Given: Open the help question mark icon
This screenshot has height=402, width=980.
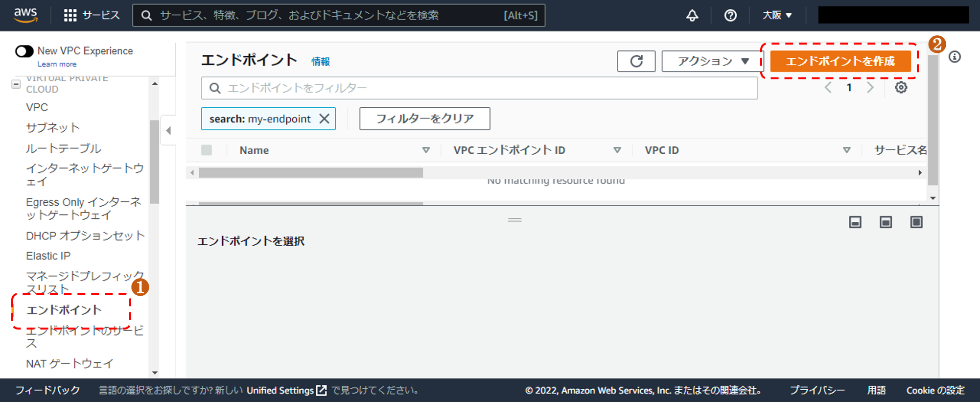Looking at the screenshot, I should pos(730,16).
